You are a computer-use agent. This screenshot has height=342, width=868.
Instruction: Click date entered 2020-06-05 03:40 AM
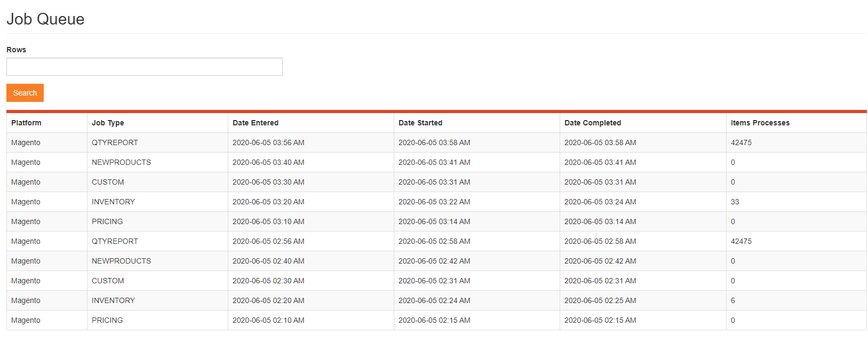click(268, 162)
